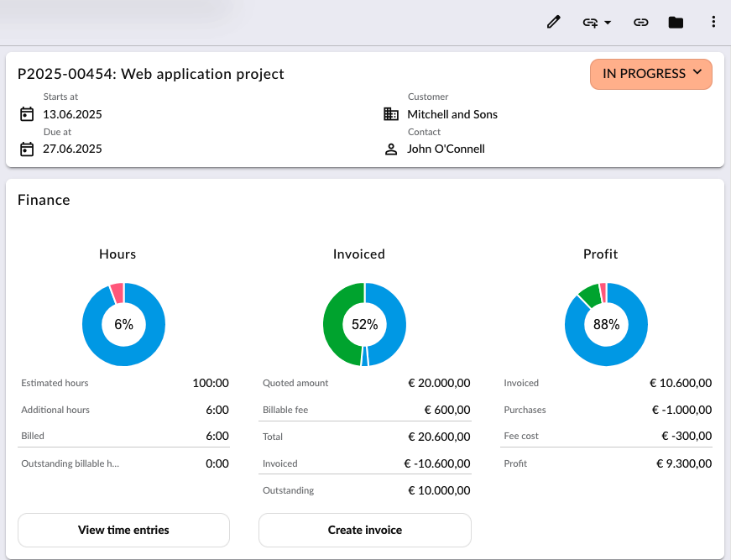Open the three-dot more options menu
Image resolution: width=731 pixels, height=560 pixels.
(x=713, y=22)
